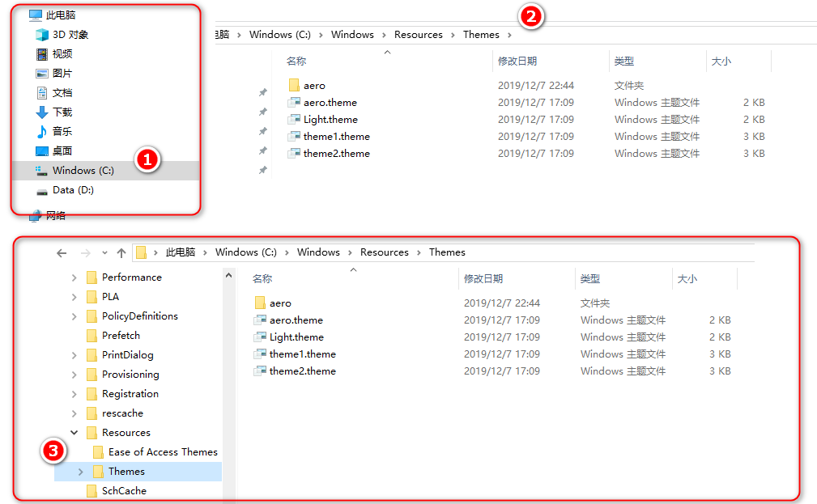
Task: Go back using the left arrow button
Action: 62,253
